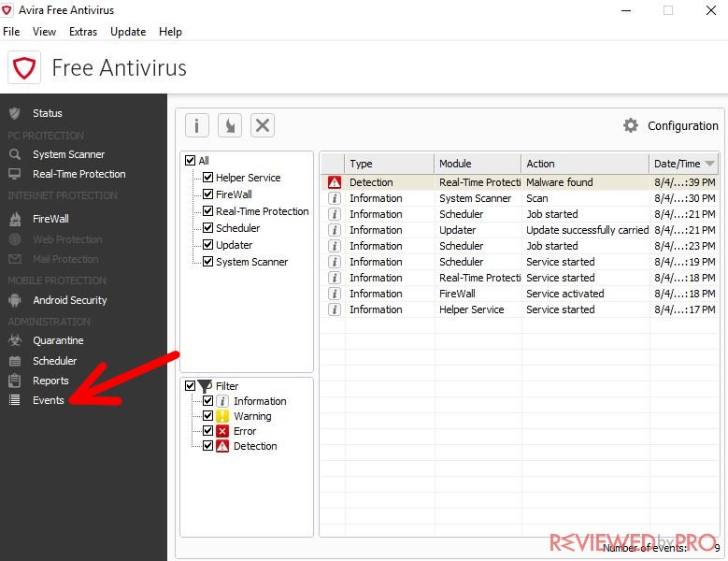The height and width of the screenshot is (561, 728).
Task: Open Real-Time Protection from sidebar
Action: click(x=79, y=174)
